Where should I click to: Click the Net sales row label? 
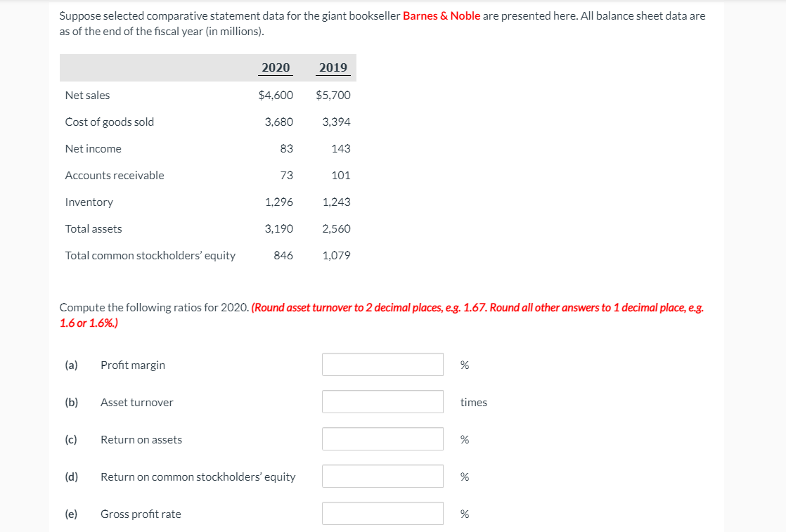[x=87, y=95]
